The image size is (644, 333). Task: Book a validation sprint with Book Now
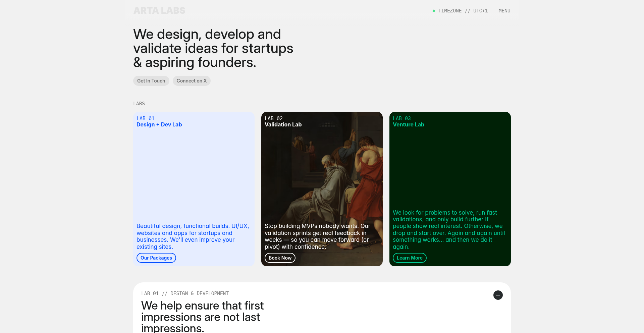(280, 258)
